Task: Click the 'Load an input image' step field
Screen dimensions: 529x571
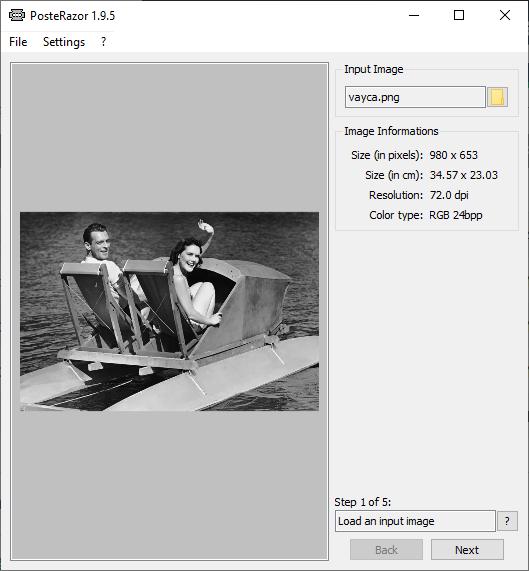Action: 415,521
